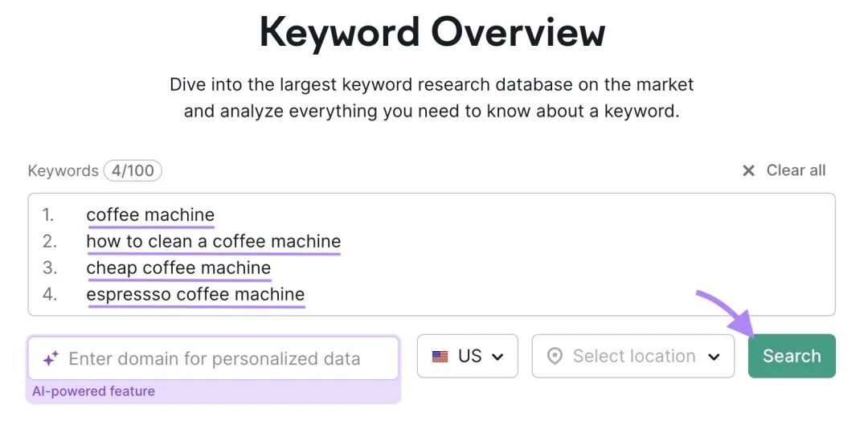
Task: Click the US flag icon
Action: point(440,357)
